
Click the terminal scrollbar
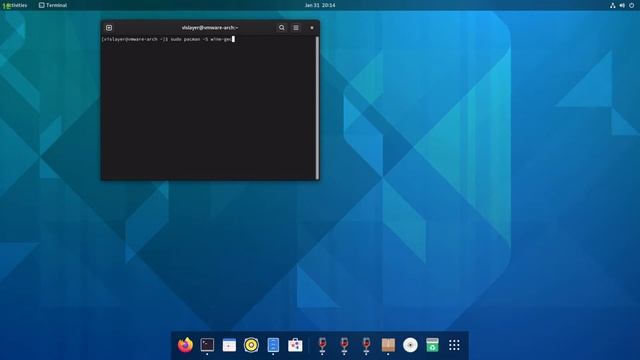coord(317,108)
